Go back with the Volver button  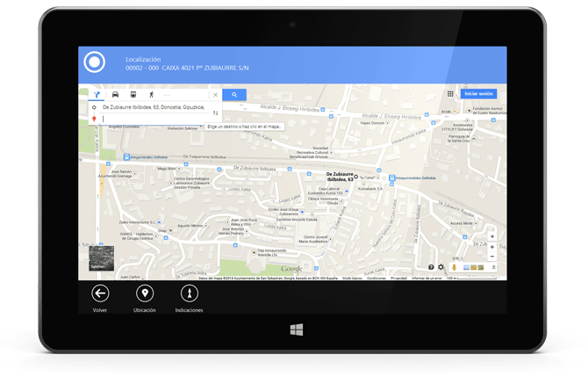click(100, 293)
